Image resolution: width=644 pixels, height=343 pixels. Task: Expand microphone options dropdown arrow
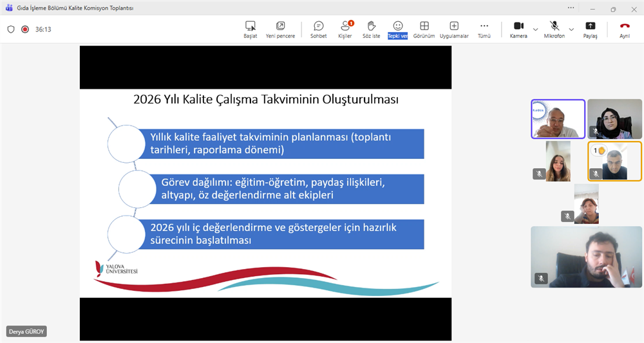(x=571, y=29)
